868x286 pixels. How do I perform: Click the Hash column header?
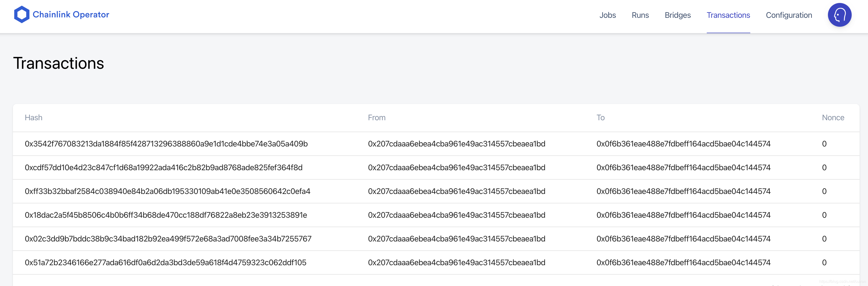coord(33,118)
